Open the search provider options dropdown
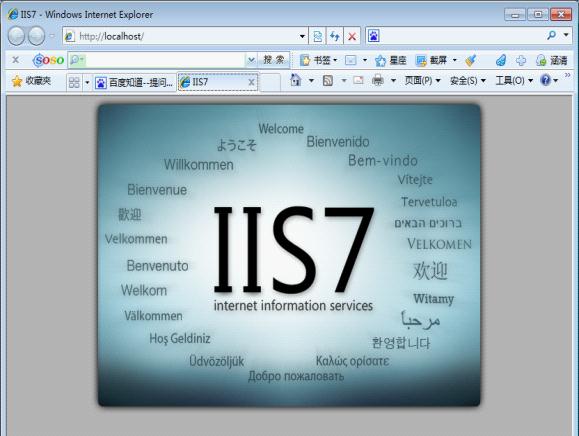The image size is (579, 436). 566,35
